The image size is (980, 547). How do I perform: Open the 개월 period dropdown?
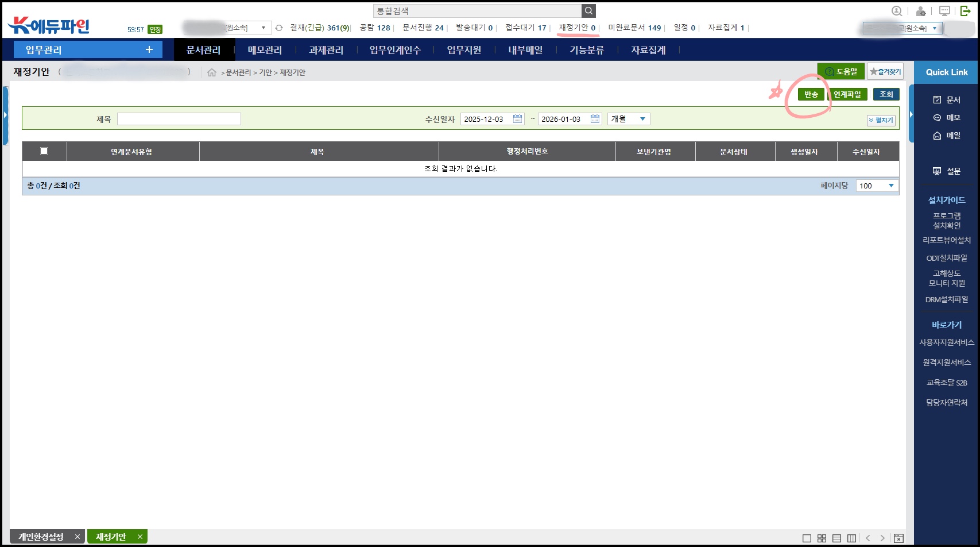pyautogui.click(x=629, y=119)
